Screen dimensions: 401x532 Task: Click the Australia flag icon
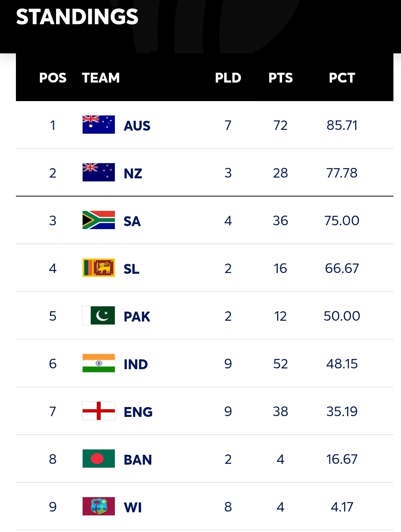[x=99, y=125]
